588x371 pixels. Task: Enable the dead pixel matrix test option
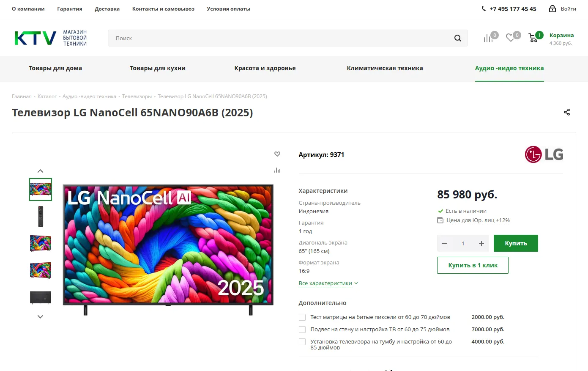pos(302,317)
